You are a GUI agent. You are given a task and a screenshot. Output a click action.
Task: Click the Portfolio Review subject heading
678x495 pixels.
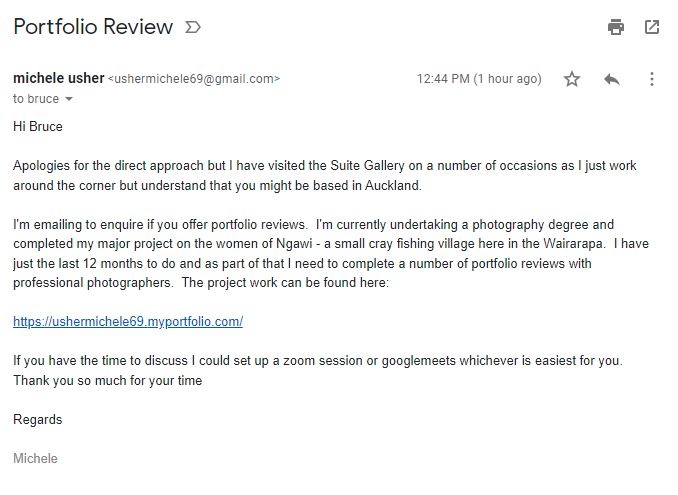pos(93,27)
